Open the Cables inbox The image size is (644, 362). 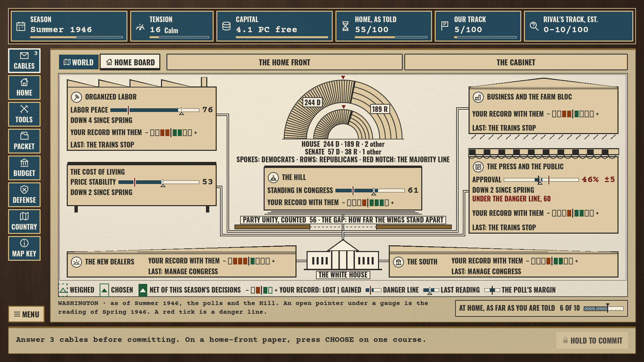pos(24,61)
